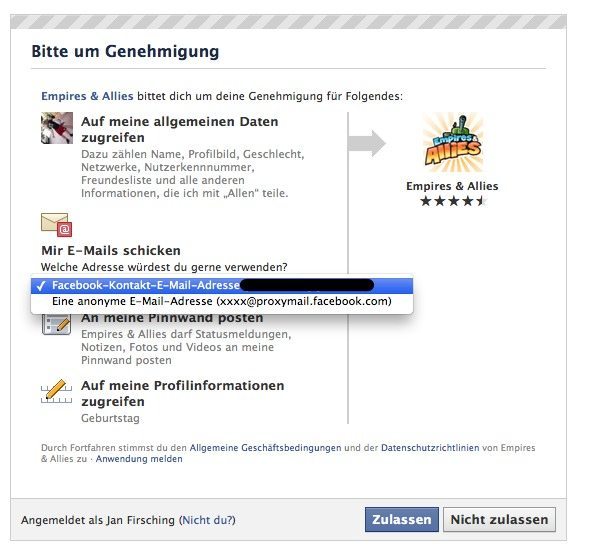The width and height of the screenshot is (591, 560).
Task: Click the Empires & Allies name under logo
Action: point(452,186)
